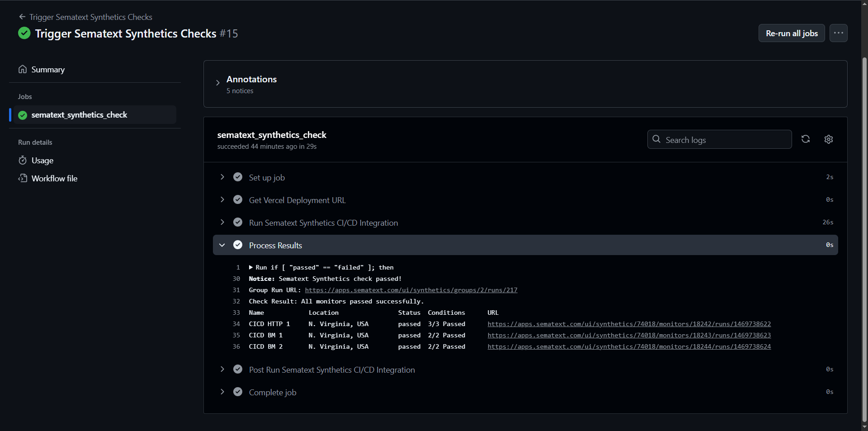
Task: Click the "succeeded 44 minutes ago in 29s" text
Action: click(x=267, y=147)
